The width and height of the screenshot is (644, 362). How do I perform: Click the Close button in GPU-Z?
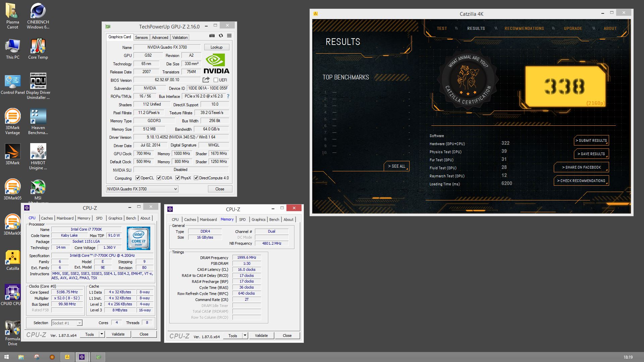pyautogui.click(x=220, y=189)
